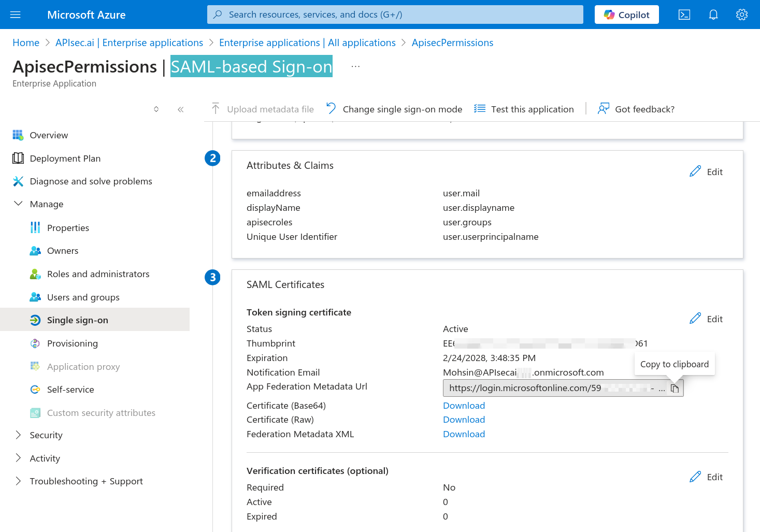Expand the Activity section

(19, 458)
